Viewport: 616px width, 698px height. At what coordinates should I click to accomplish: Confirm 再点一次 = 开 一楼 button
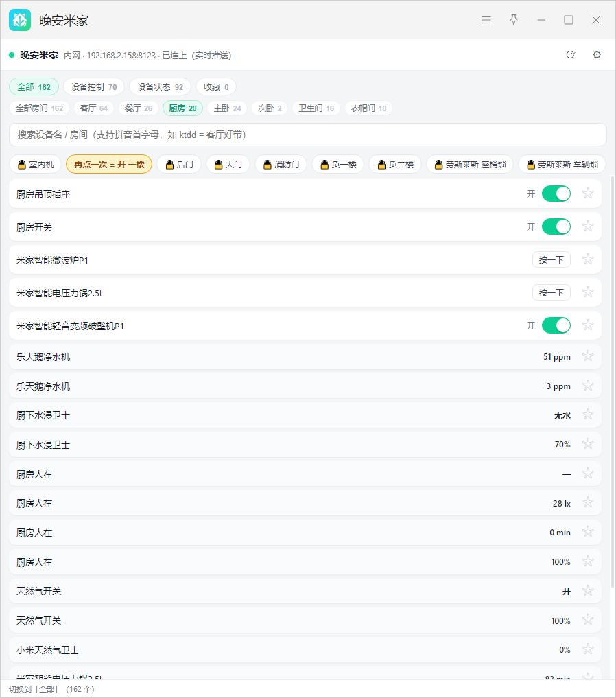pyautogui.click(x=109, y=164)
